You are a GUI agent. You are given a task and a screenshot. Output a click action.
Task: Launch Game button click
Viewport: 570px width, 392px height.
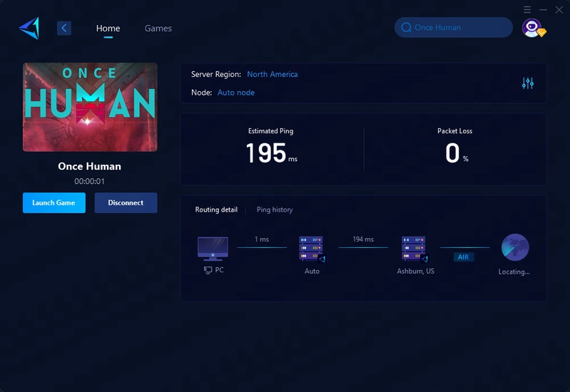pyautogui.click(x=54, y=202)
